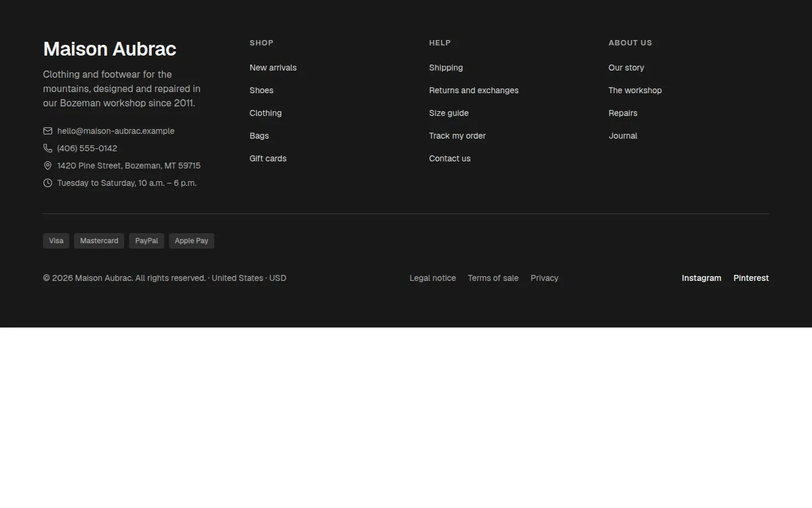
Task: Go to the Shoes page
Action: pyautogui.click(x=262, y=90)
